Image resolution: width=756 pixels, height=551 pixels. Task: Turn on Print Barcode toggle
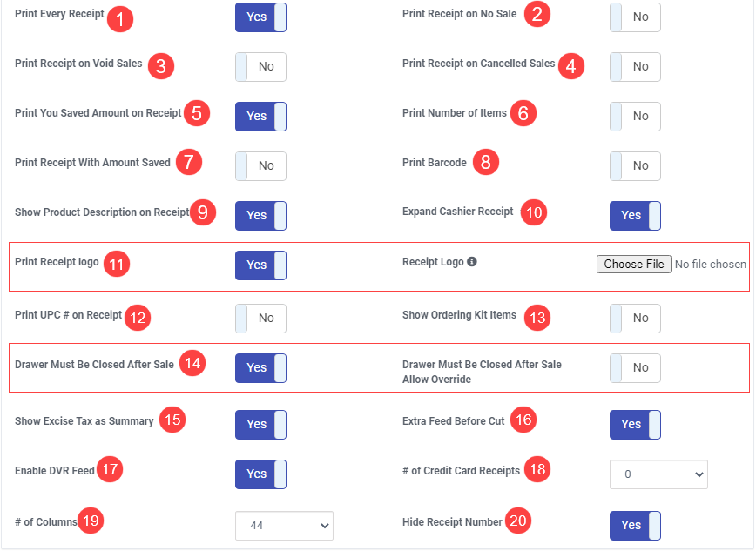point(635,166)
